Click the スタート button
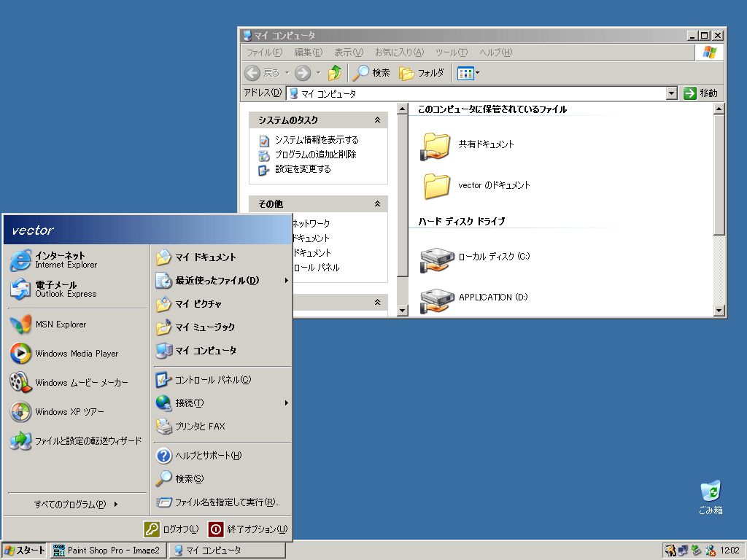This screenshot has height=560, width=747. pos(24,551)
